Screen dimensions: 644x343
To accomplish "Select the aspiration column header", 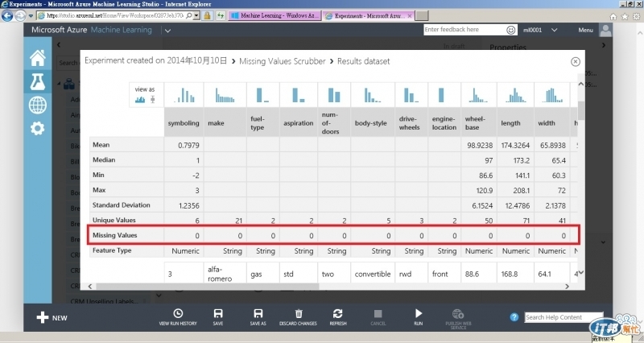I will click(299, 123).
